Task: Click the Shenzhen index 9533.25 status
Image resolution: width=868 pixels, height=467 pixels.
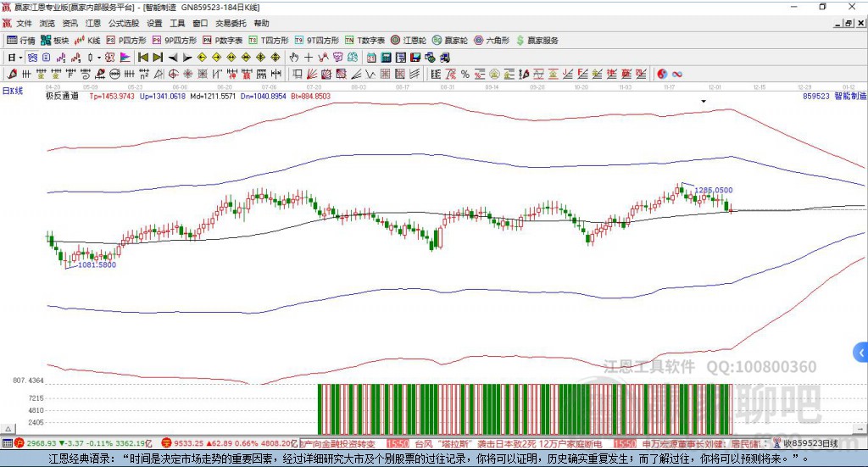Action: click(230, 443)
